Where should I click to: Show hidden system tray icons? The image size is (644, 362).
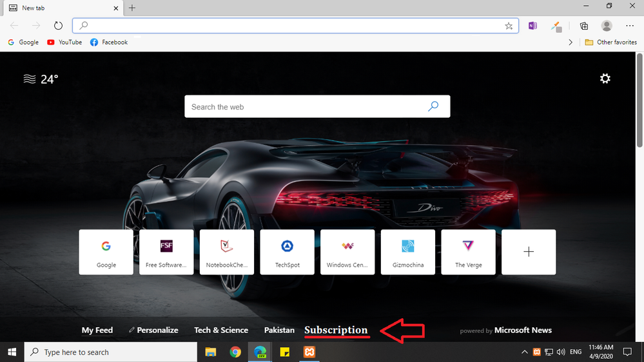tap(525, 352)
